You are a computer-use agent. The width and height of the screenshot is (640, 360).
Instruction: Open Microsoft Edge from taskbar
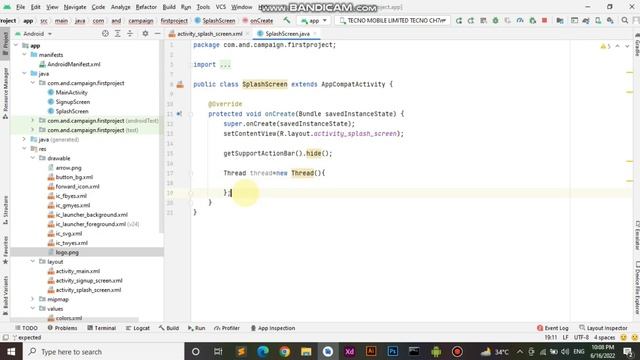coord(263,351)
